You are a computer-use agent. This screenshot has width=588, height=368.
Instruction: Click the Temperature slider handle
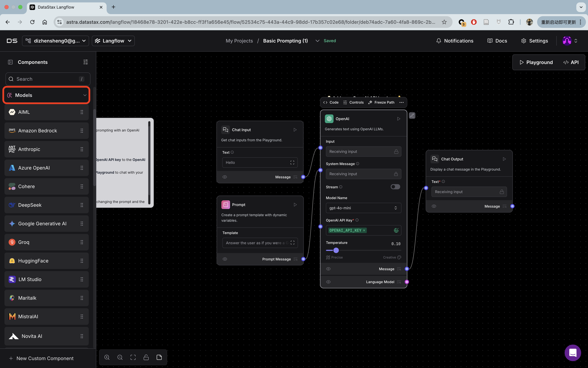336,250
